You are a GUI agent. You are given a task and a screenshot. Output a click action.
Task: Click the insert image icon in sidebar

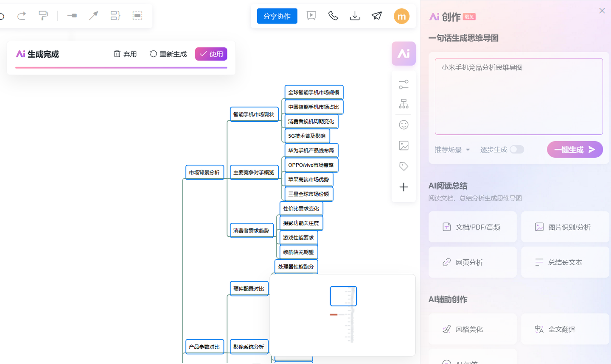[404, 145]
